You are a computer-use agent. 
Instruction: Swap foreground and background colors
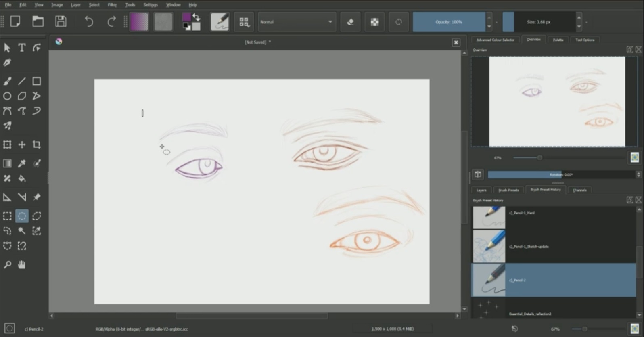(x=197, y=17)
